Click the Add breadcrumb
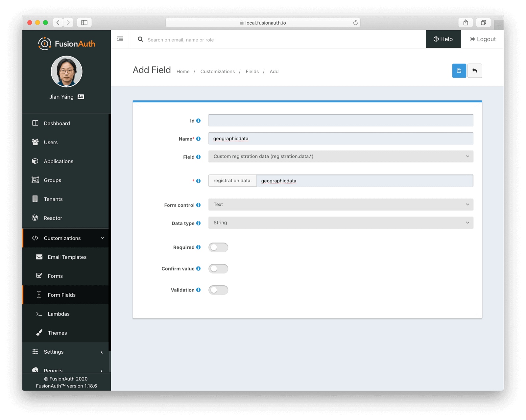Image resolution: width=526 pixels, height=420 pixels. pos(274,72)
